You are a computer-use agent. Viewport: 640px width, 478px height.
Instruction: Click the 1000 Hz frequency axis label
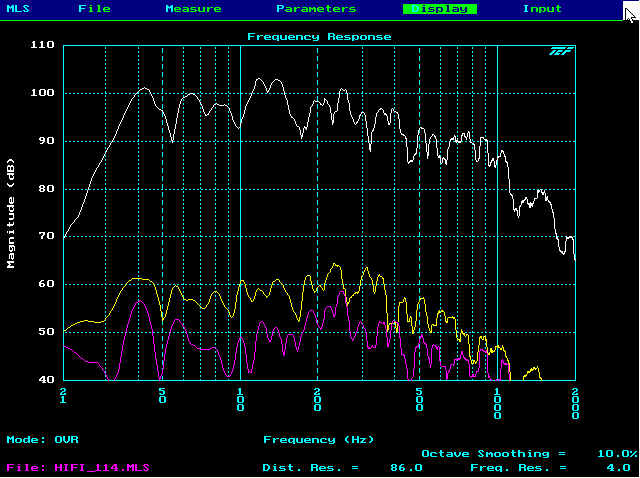click(x=497, y=404)
